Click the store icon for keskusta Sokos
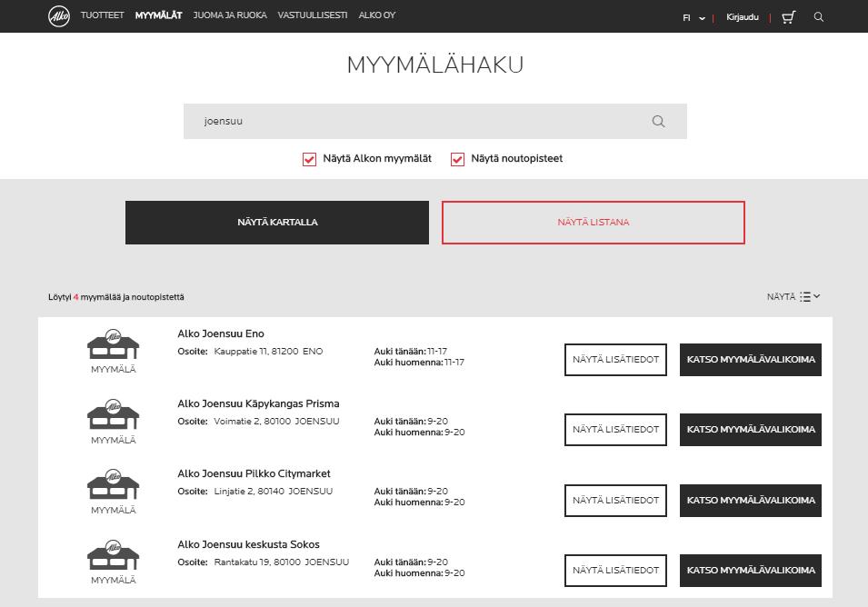The width and height of the screenshot is (868, 607). click(113, 555)
